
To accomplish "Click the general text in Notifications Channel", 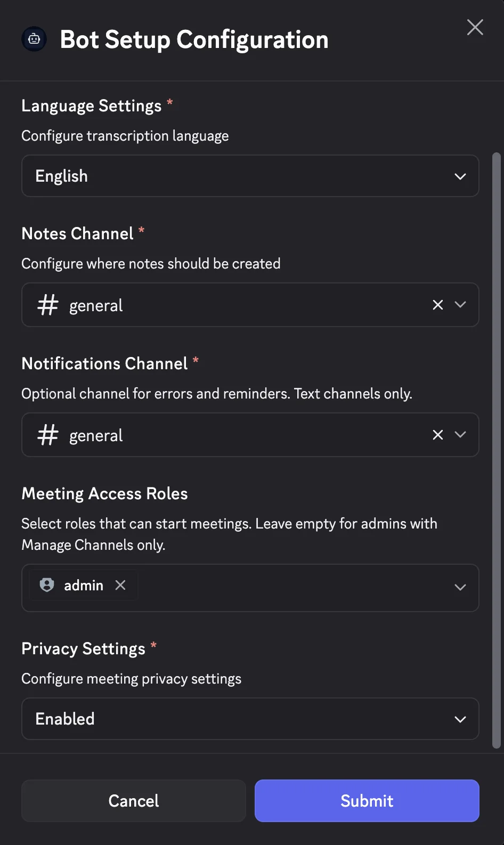I will click(x=96, y=436).
